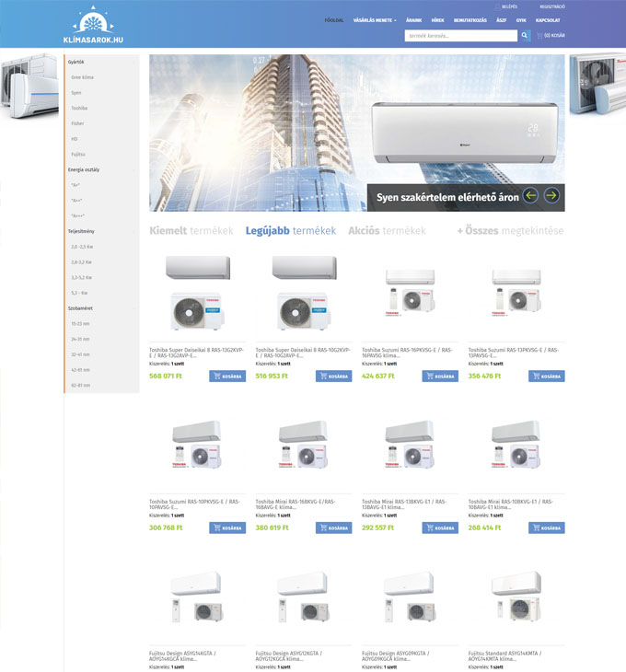Switch to the Akciós termékek tab

[x=387, y=230]
